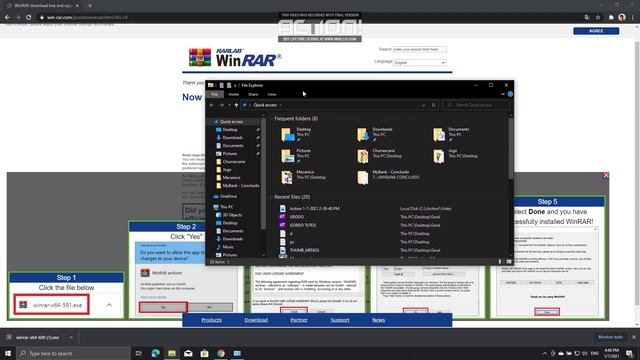The width and height of the screenshot is (640, 360).
Task: Expand the File Explorer ribbon chevron
Action: click(x=503, y=94)
